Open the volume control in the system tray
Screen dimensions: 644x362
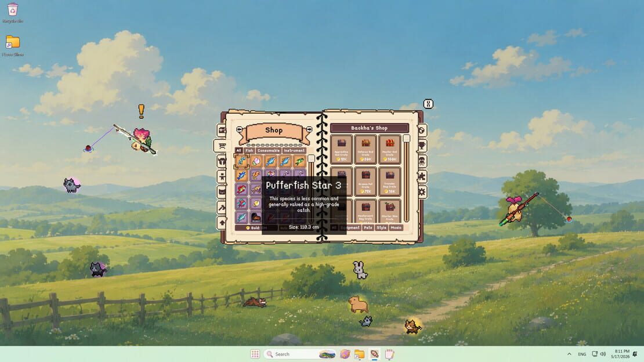(603, 354)
